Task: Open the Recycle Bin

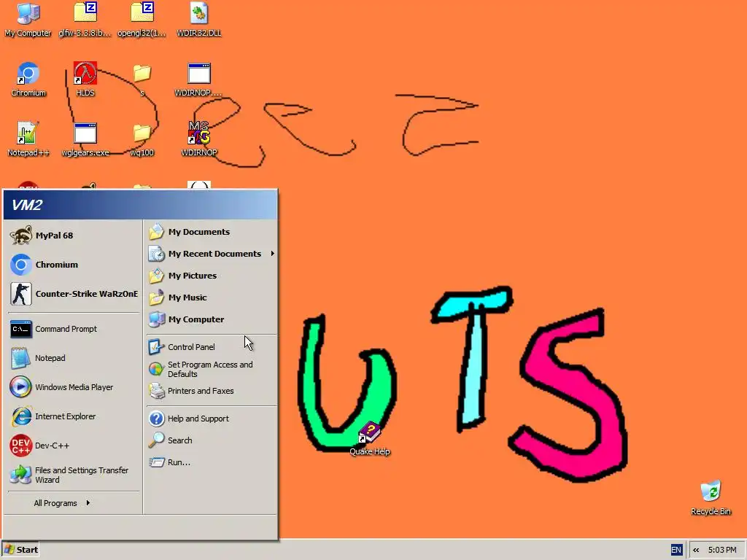Action: pyautogui.click(x=711, y=498)
